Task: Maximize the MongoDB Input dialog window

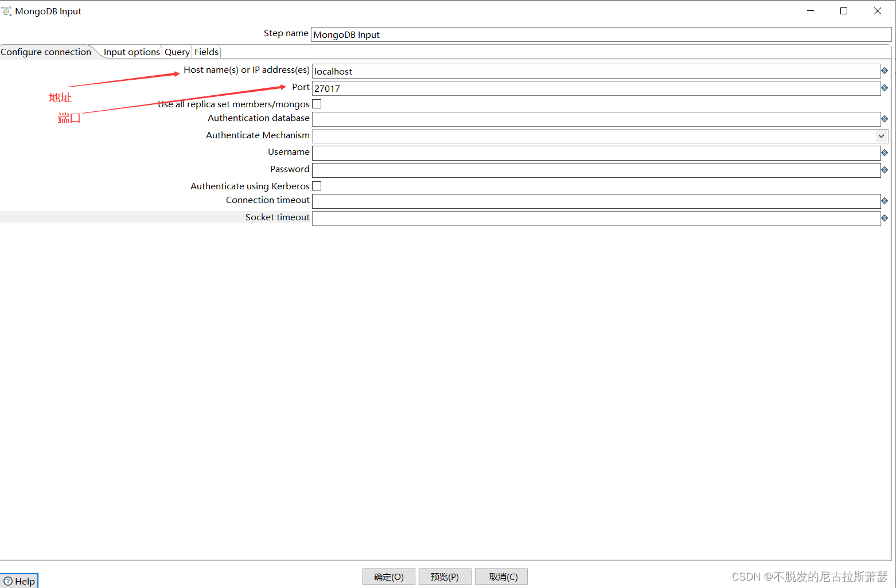Action: tap(844, 11)
